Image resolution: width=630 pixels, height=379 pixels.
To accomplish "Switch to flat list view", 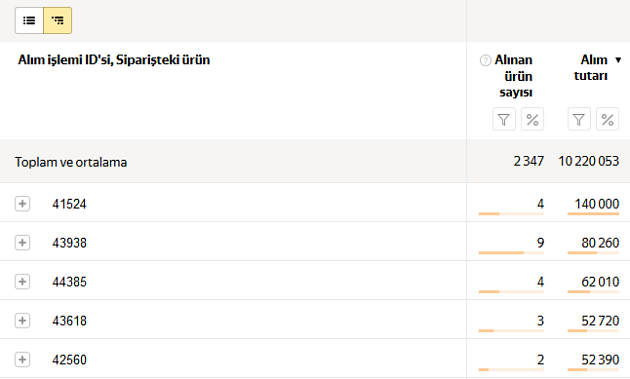I will [29, 20].
